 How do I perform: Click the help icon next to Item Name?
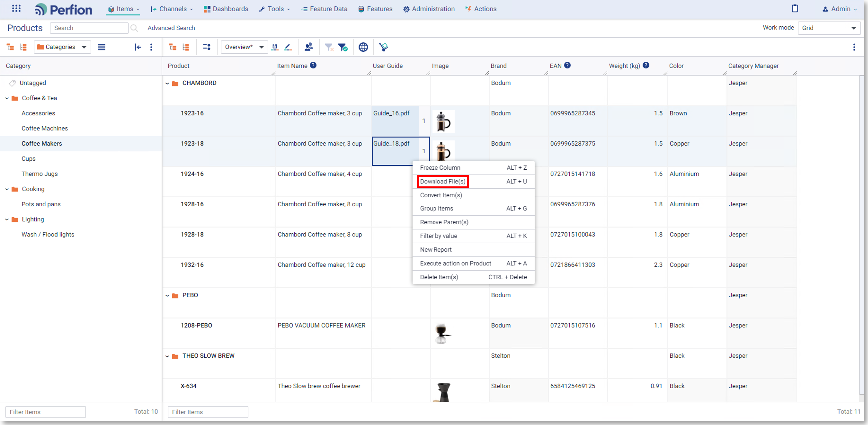(313, 65)
